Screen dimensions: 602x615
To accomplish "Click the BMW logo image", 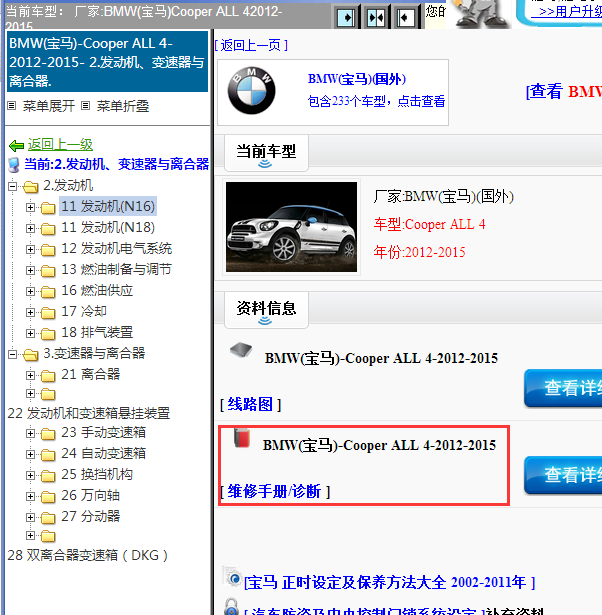I will (251, 91).
